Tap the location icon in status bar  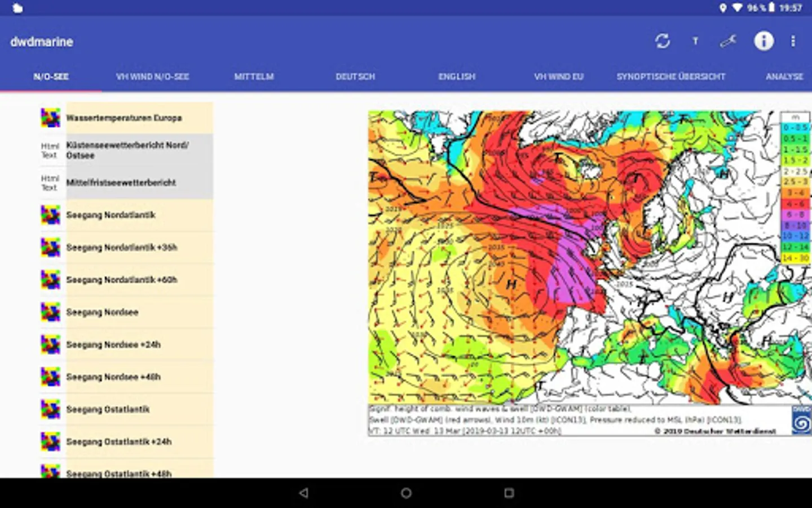723,8
